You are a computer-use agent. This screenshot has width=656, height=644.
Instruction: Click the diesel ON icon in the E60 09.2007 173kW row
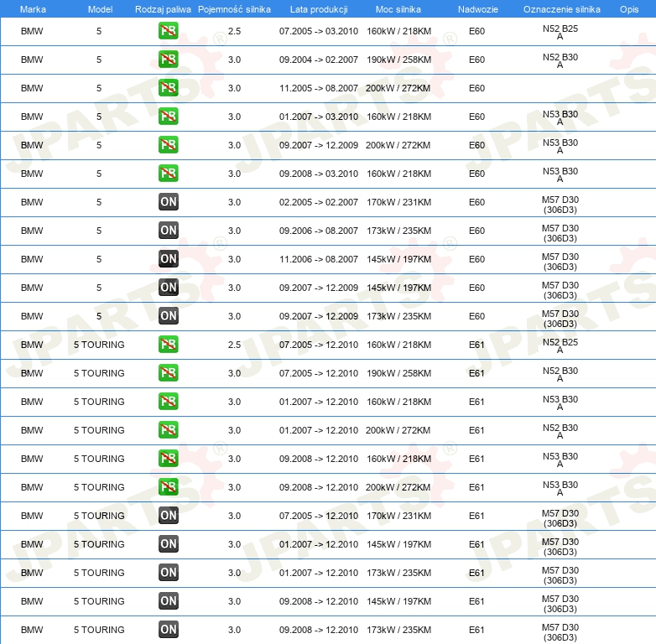click(168, 316)
